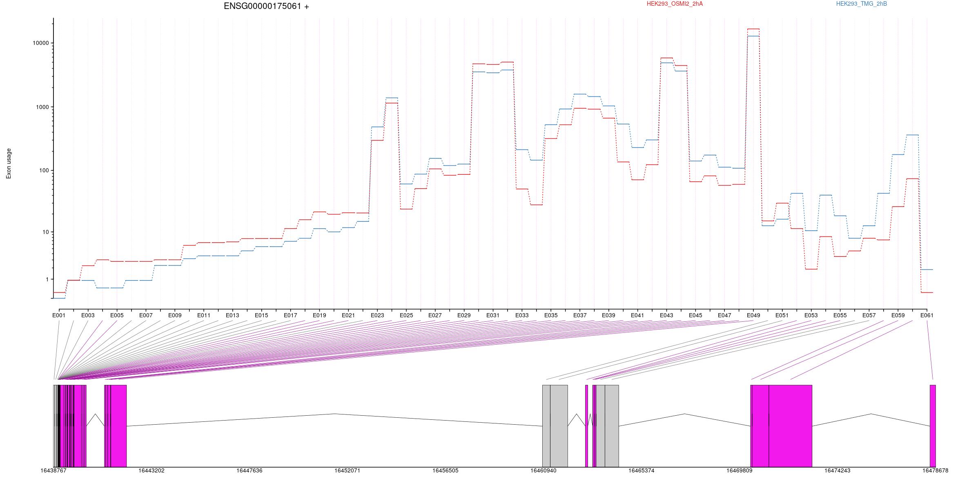This screenshot has width=980, height=490.
Task: Click genomic coordinate 16447636
Action: (249, 471)
